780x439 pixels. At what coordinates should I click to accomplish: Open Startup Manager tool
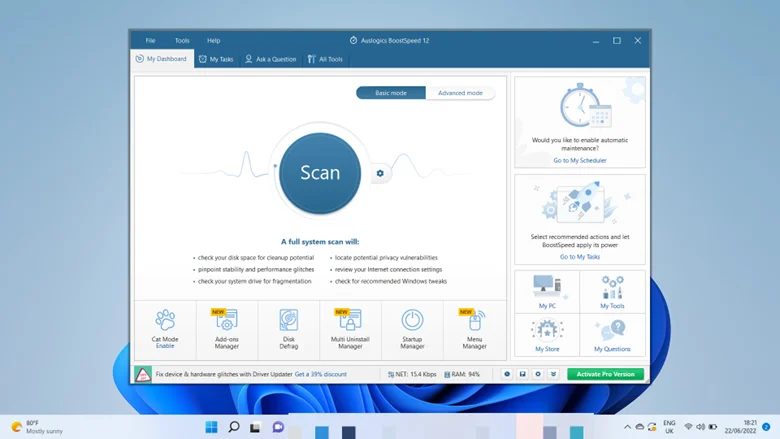[412, 329]
